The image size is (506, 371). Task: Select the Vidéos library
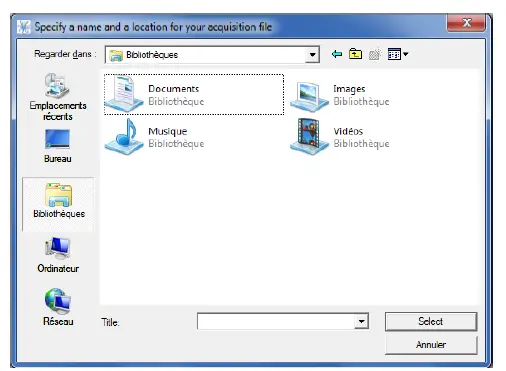click(340, 137)
